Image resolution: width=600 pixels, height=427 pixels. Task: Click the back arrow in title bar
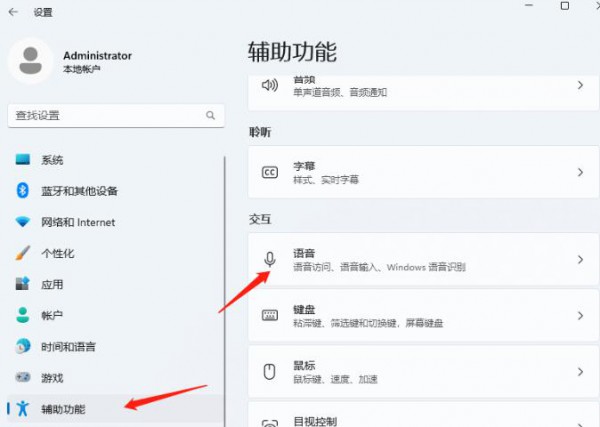click(x=15, y=12)
